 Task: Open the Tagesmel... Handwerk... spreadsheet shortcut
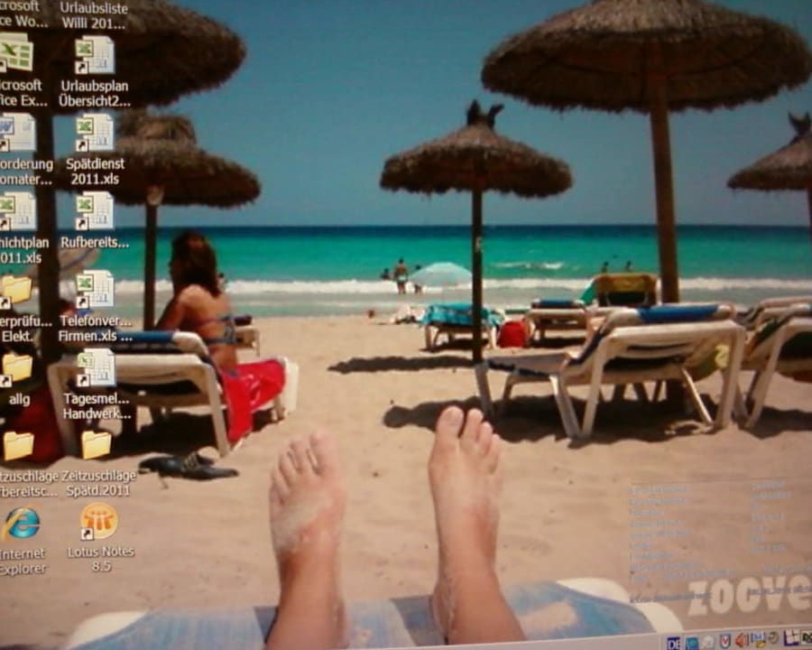[x=94, y=368]
